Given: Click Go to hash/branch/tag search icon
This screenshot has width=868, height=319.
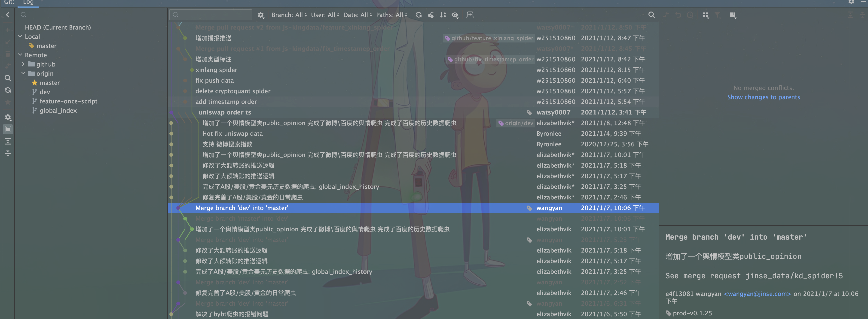Looking at the screenshot, I should click(651, 15).
